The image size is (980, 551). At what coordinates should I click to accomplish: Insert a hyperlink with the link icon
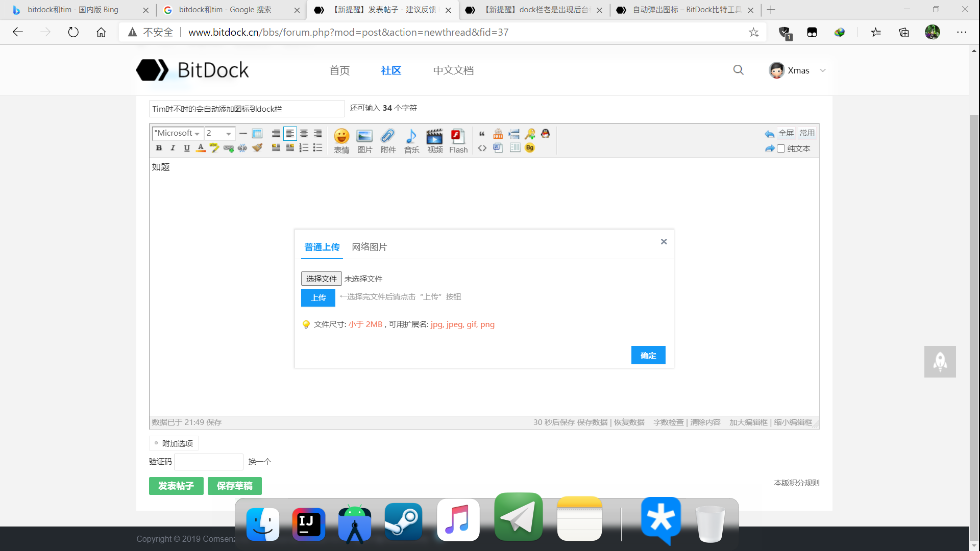coord(229,148)
